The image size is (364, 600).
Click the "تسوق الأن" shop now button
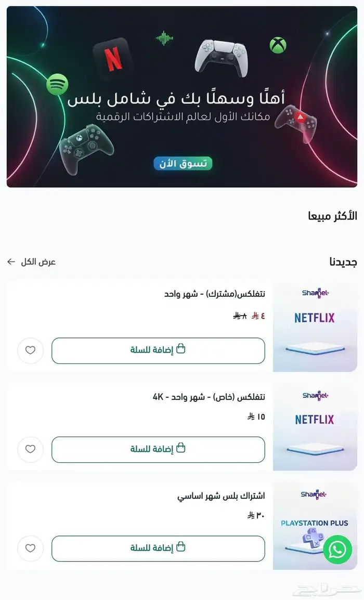pos(183,163)
